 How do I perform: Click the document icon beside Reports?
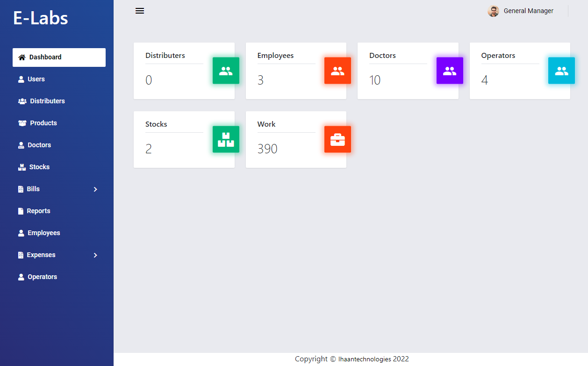21,211
